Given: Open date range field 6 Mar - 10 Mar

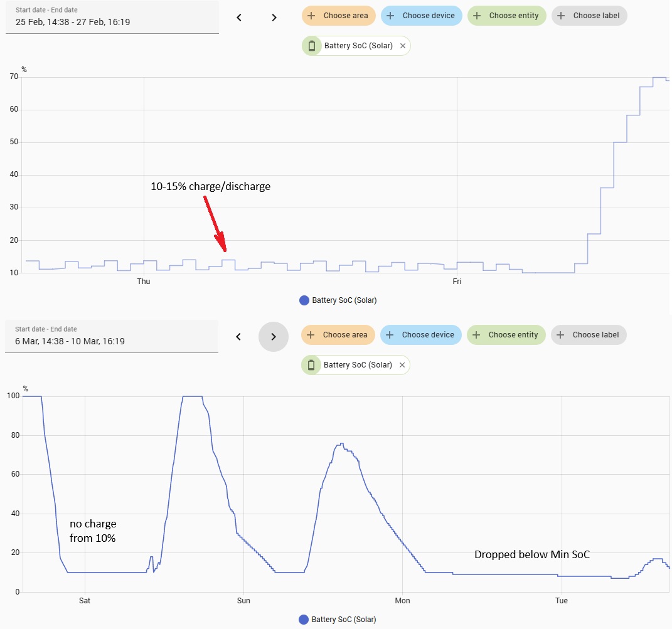Looking at the screenshot, I should tap(112, 337).
